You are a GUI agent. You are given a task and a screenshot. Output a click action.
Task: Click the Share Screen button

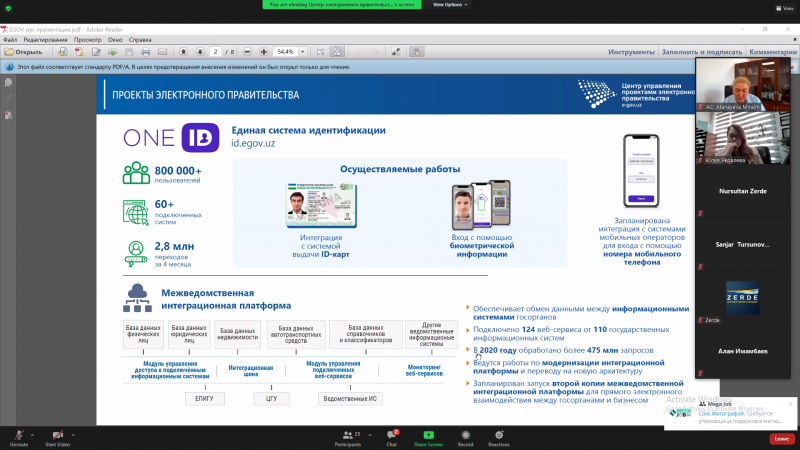[x=428, y=438]
